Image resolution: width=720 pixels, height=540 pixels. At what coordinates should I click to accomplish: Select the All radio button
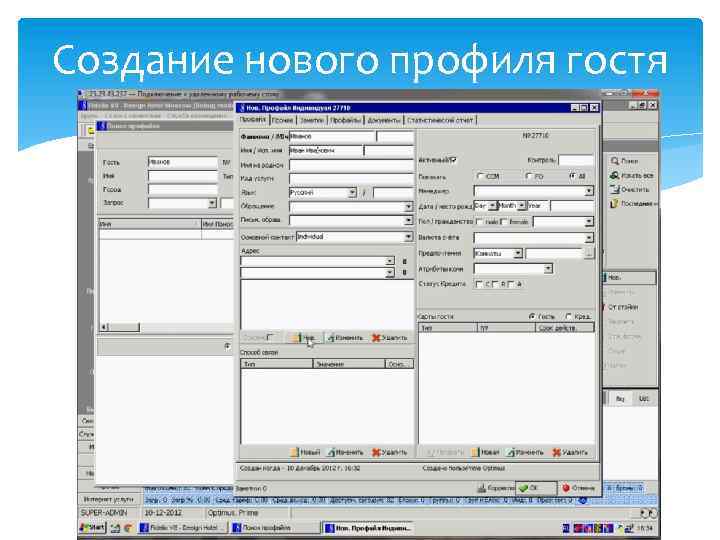pos(572,176)
